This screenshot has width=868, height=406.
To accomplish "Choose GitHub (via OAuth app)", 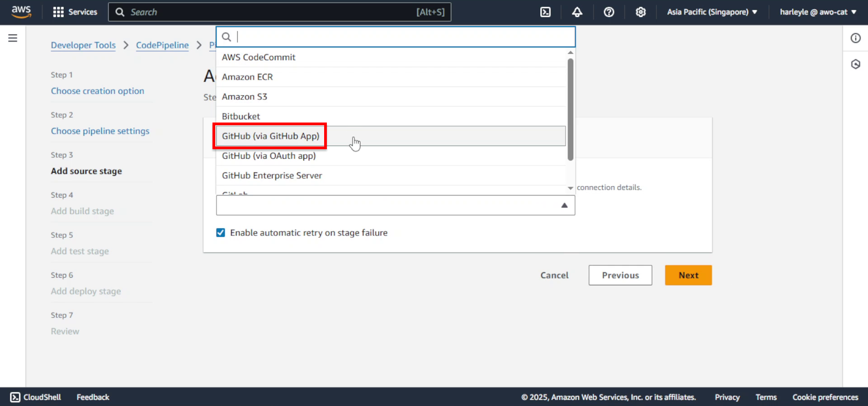I will coord(391,156).
